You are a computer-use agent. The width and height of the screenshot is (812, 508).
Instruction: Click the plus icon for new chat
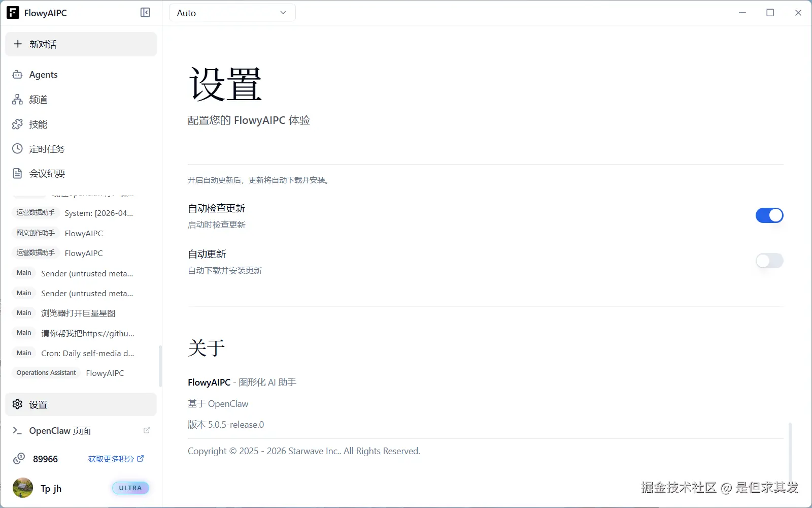click(18, 44)
